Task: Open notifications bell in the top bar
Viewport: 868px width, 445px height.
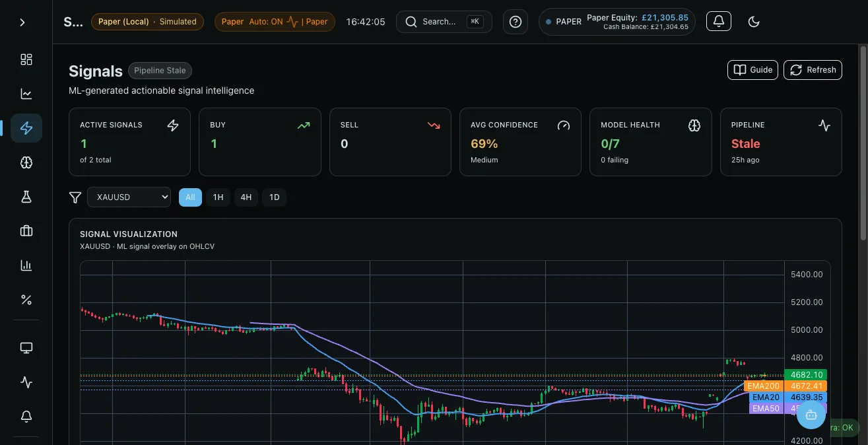Action: 719,22
